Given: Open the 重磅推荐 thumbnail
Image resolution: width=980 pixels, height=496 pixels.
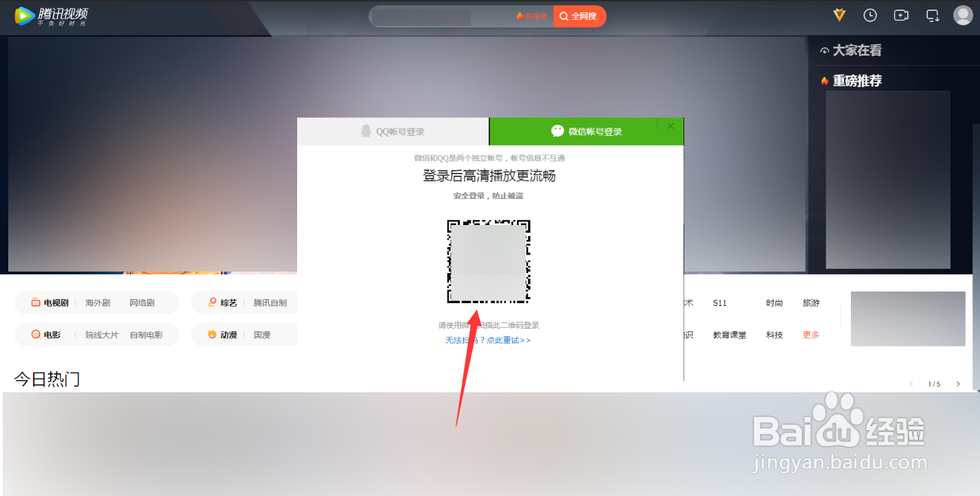Looking at the screenshot, I should [887, 179].
